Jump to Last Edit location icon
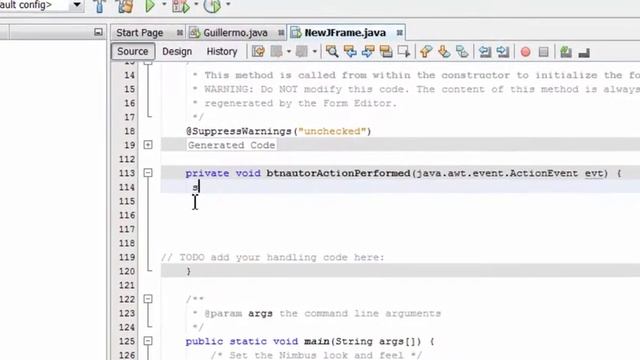This screenshot has width=640, height=360. click(258, 51)
